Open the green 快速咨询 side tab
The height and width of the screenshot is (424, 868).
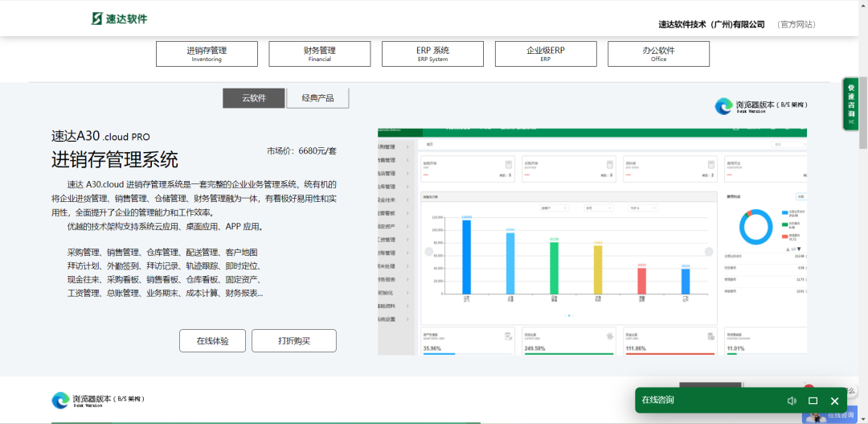(x=851, y=105)
